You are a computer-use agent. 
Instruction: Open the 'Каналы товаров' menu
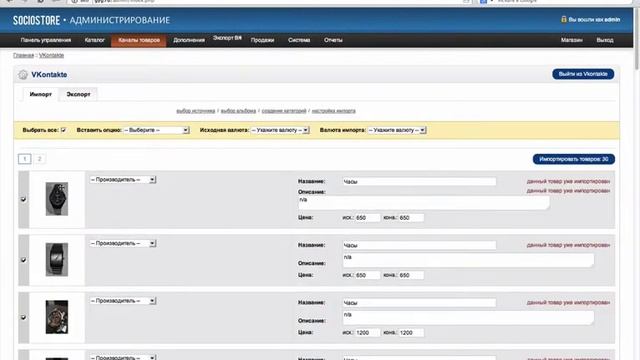pos(139,40)
